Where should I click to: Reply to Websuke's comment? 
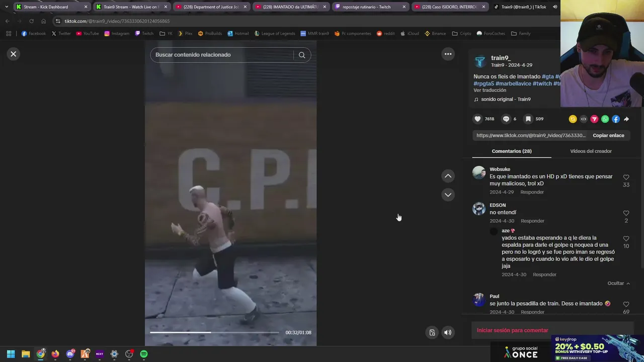[x=532, y=192]
